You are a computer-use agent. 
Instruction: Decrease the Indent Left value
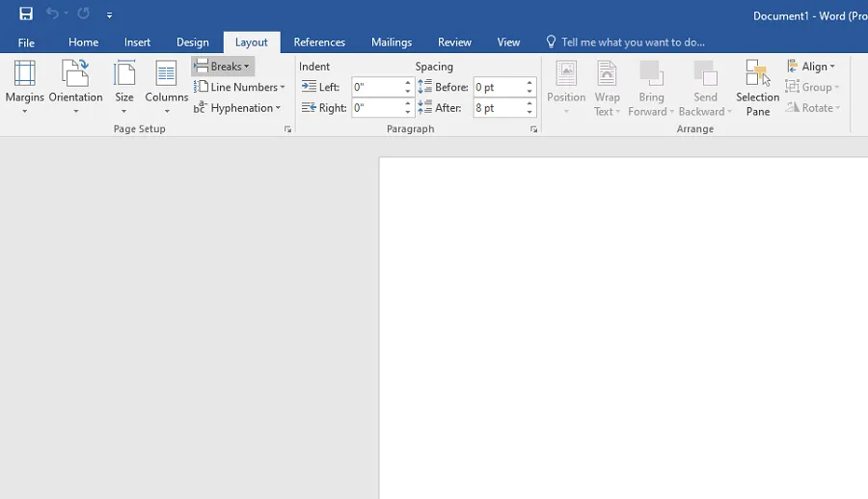(x=407, y=92)
